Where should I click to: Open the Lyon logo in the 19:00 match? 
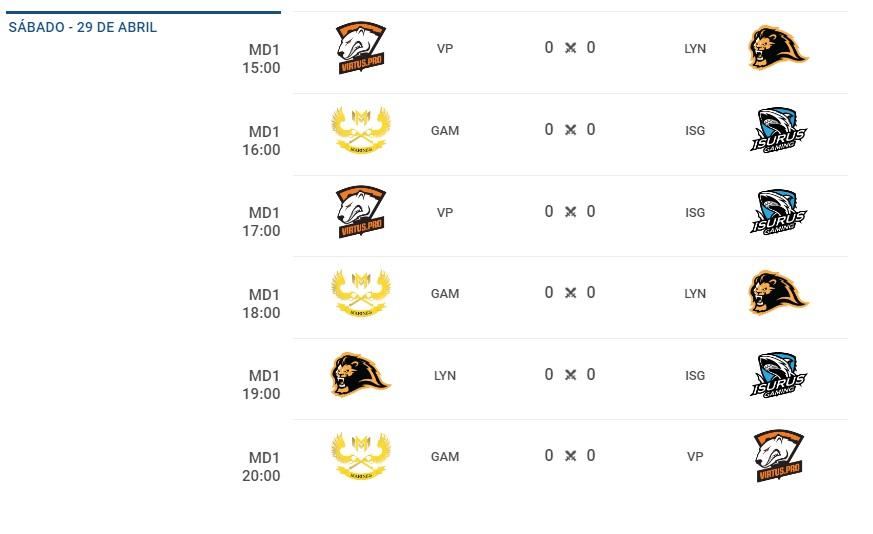coord(361,375)
